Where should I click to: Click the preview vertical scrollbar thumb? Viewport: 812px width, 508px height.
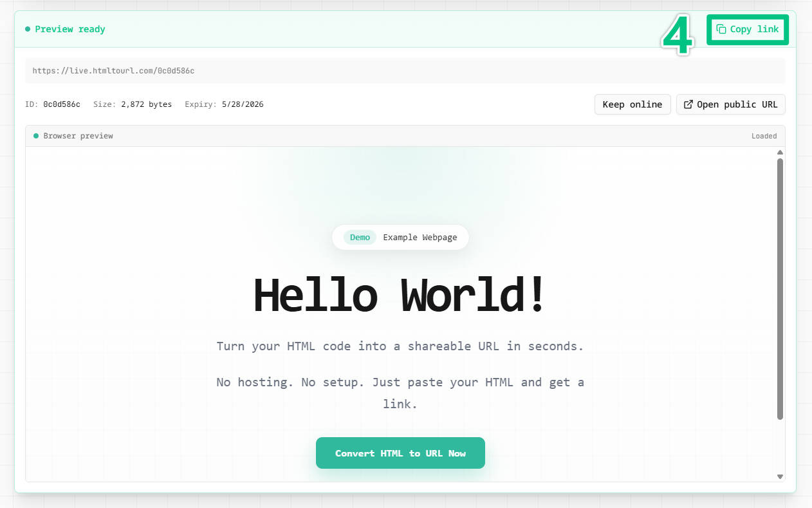pos(780,289)
